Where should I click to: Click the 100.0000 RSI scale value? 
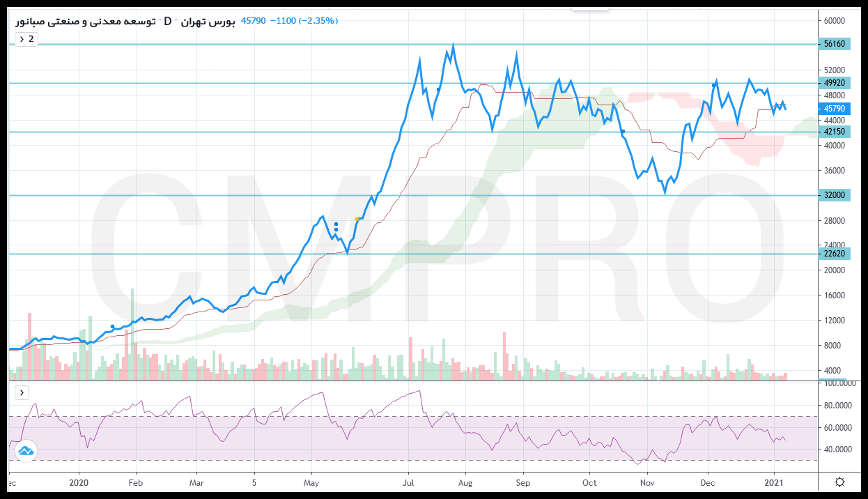pos(840,383)
